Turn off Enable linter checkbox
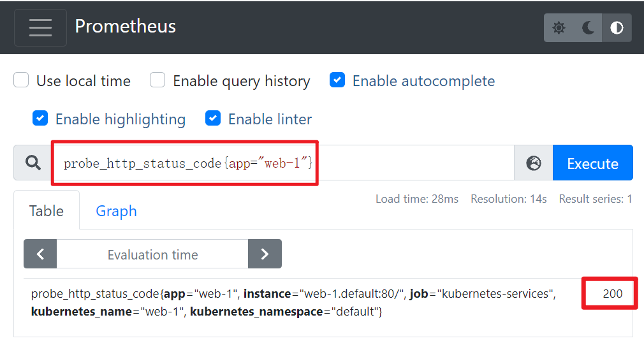This screenshot has height=343, width=644. pos(213,119)
